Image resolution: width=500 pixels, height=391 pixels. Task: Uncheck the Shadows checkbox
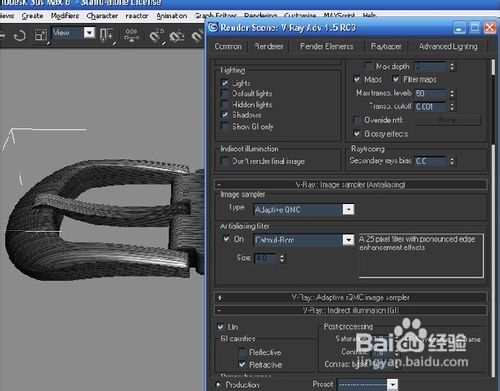click(225, 115)
